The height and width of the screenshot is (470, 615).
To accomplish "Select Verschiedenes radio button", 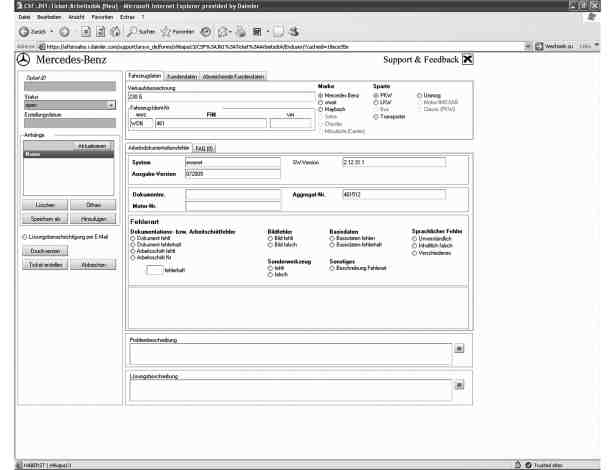I will (414, 253).
